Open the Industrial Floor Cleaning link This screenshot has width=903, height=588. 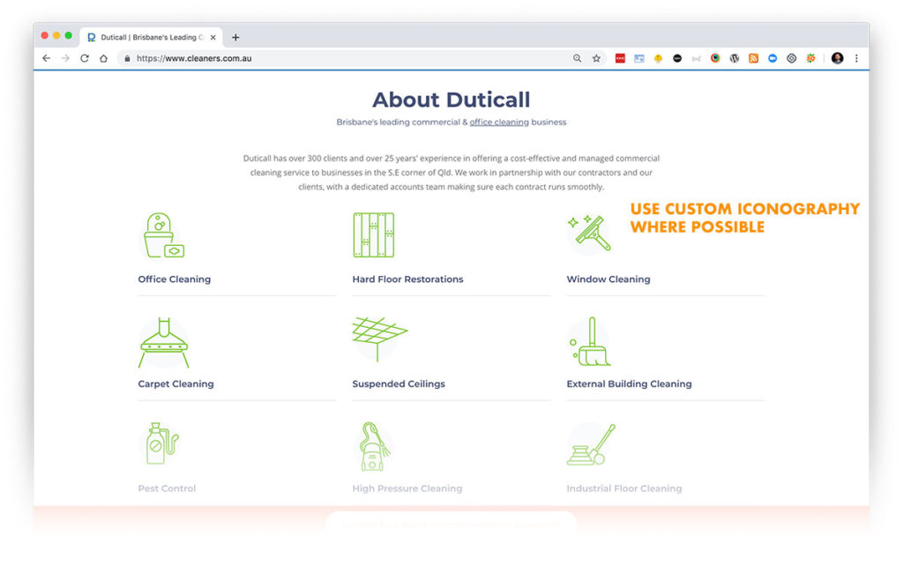(624, 488)
